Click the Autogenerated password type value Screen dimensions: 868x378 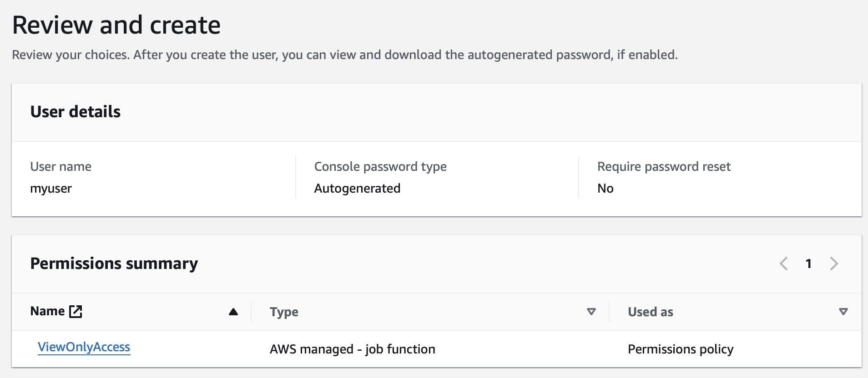(x=357, y=189)
